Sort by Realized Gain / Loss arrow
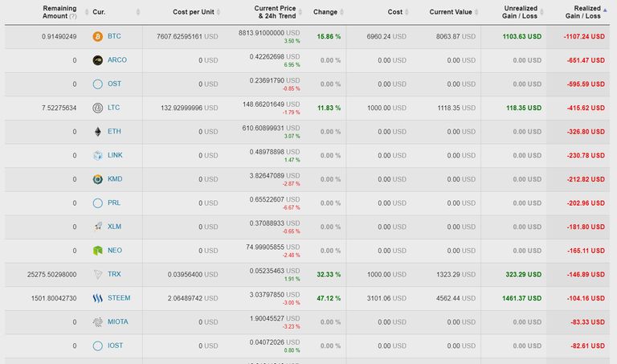Screen dimensions: 617x364 pos(605,10)
